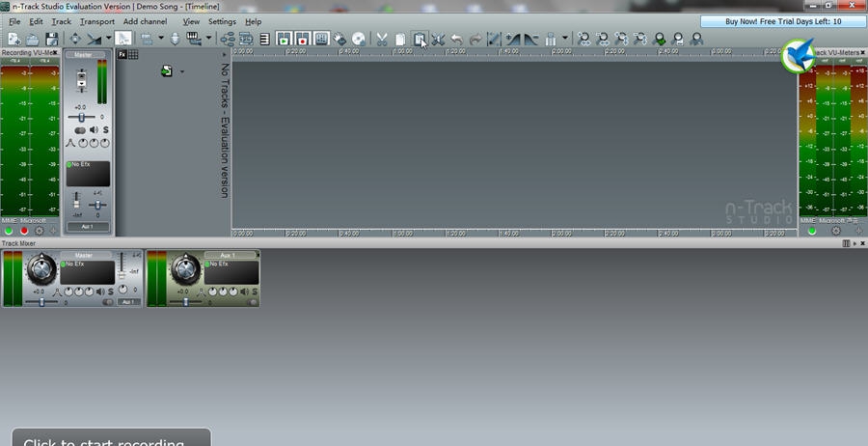Image resolution: width=868 pixels, height=446 pixels.
Task: Toggle the recording VU-meter icon with red dot
Action: click(x=302, y=39)
